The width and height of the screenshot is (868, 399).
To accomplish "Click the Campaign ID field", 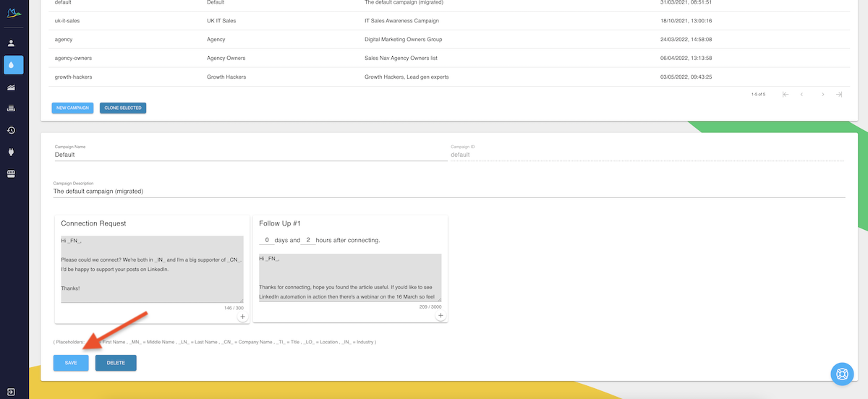I will pos(647,155).
